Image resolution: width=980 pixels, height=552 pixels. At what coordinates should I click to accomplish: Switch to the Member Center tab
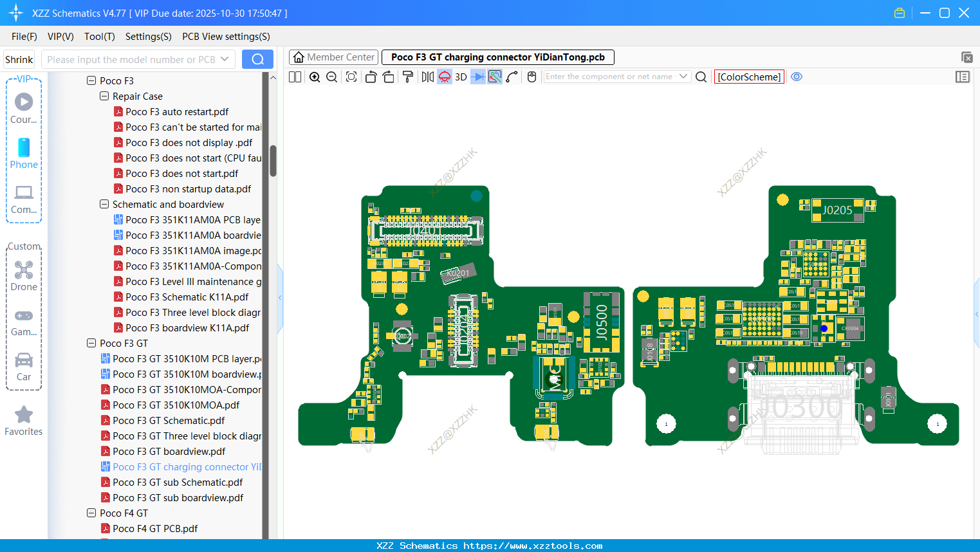tap(334, 57)
